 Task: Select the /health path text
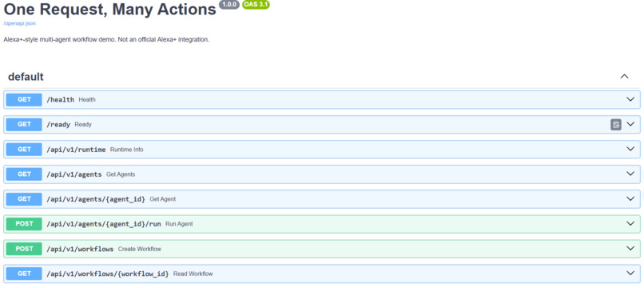pos(61,99)
